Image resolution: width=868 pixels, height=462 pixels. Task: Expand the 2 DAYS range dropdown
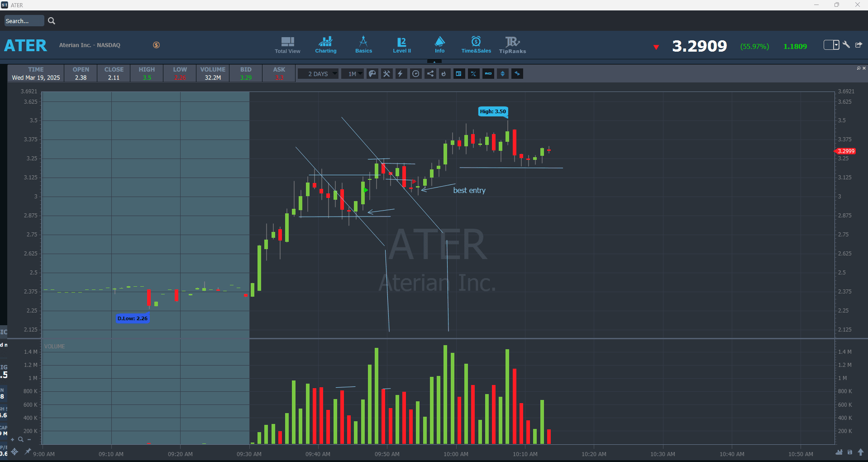(318, 74)
